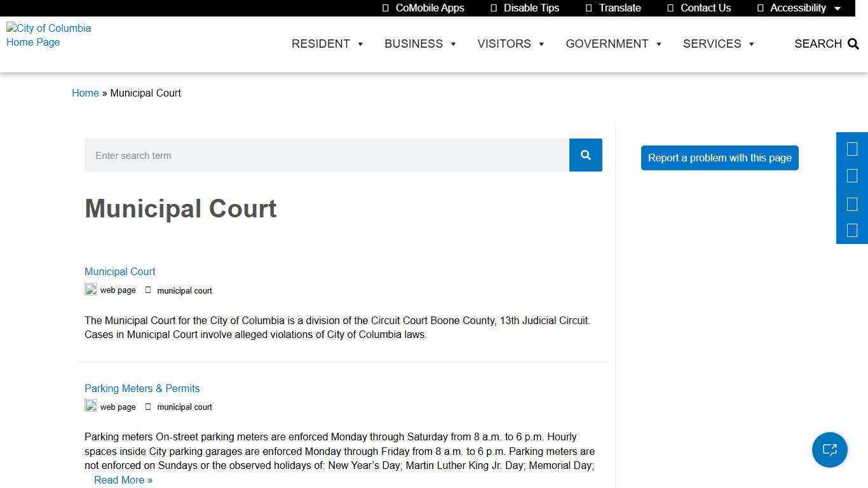Click the top share icon in blue sidebar
868x488 pixels.
pos(852,149)
